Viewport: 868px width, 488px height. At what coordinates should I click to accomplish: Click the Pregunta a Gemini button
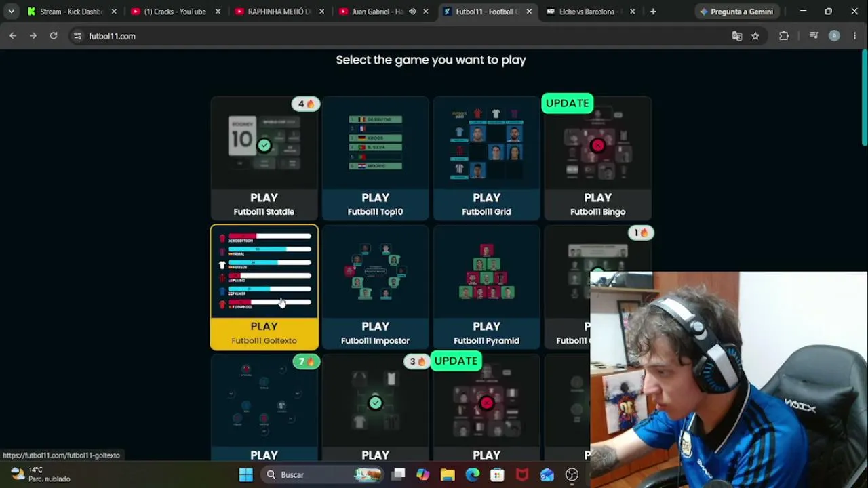click(736, 12)
